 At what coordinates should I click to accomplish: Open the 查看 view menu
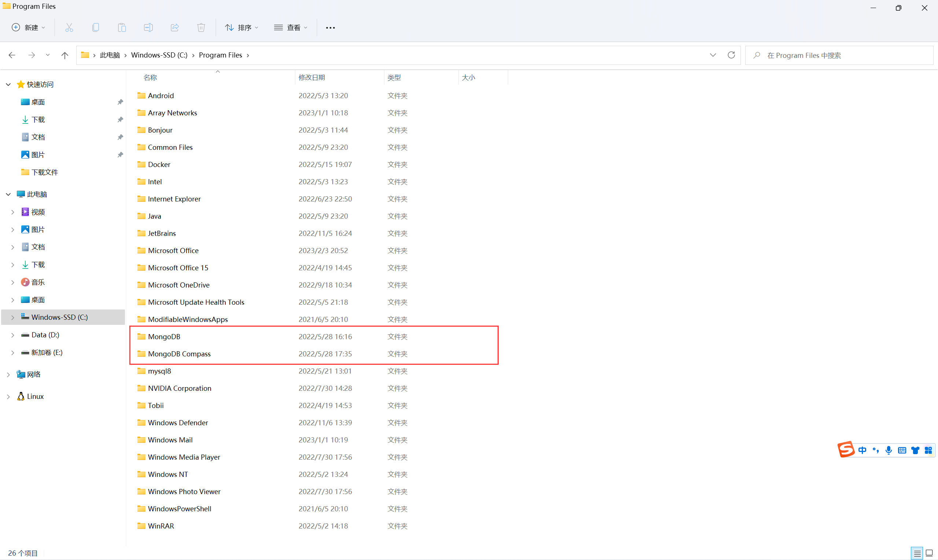click(x=291, y=27)
